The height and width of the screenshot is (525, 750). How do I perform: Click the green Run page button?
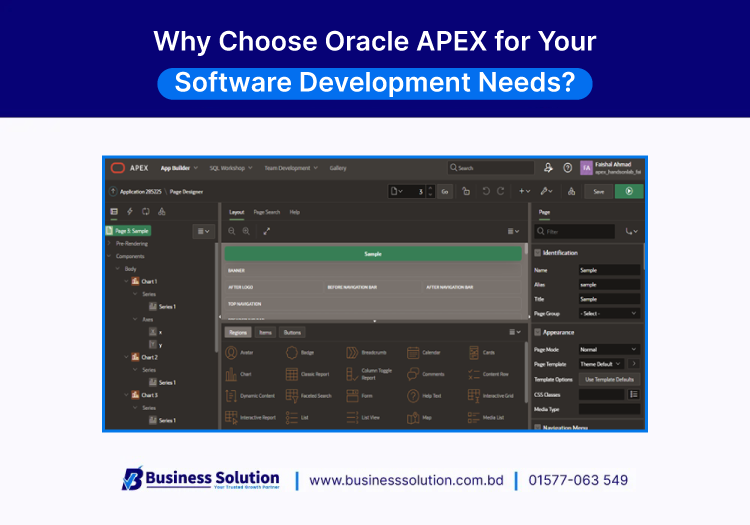(629, 191)
